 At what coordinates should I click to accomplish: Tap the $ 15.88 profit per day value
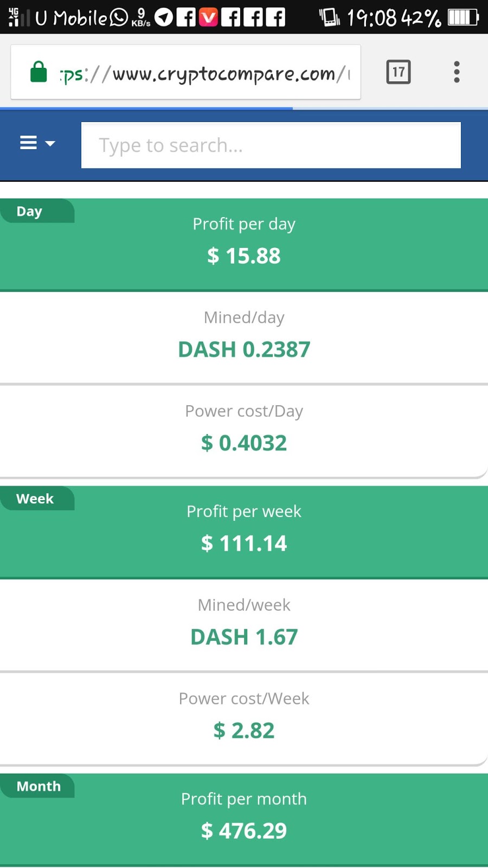click(244, 256)
